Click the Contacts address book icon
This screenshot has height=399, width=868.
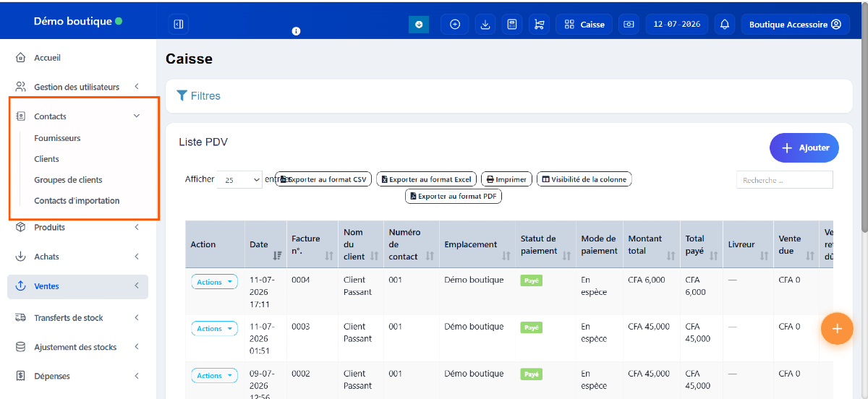pos(20,116)
